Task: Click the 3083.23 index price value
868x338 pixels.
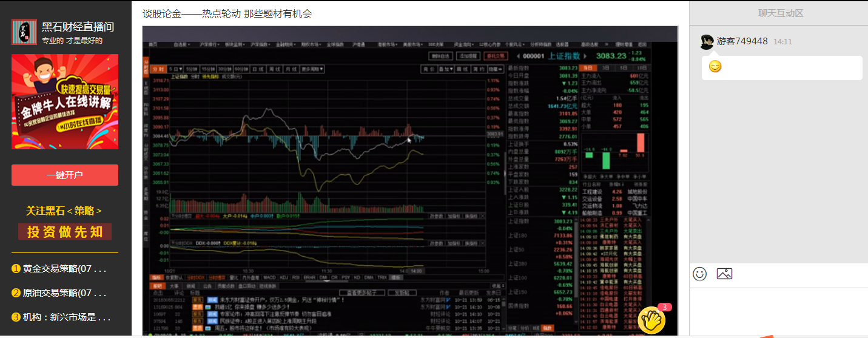Action: coord(611,56)
